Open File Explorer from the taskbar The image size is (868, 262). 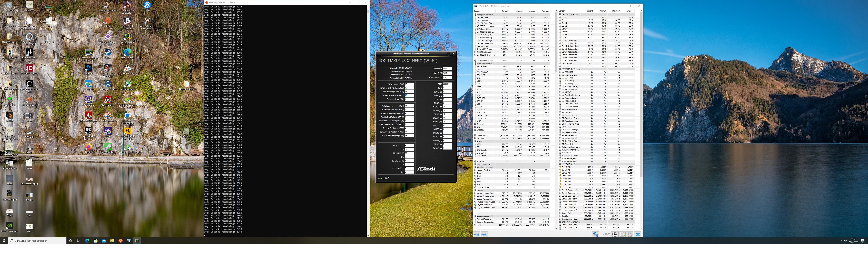pos(112,241)
